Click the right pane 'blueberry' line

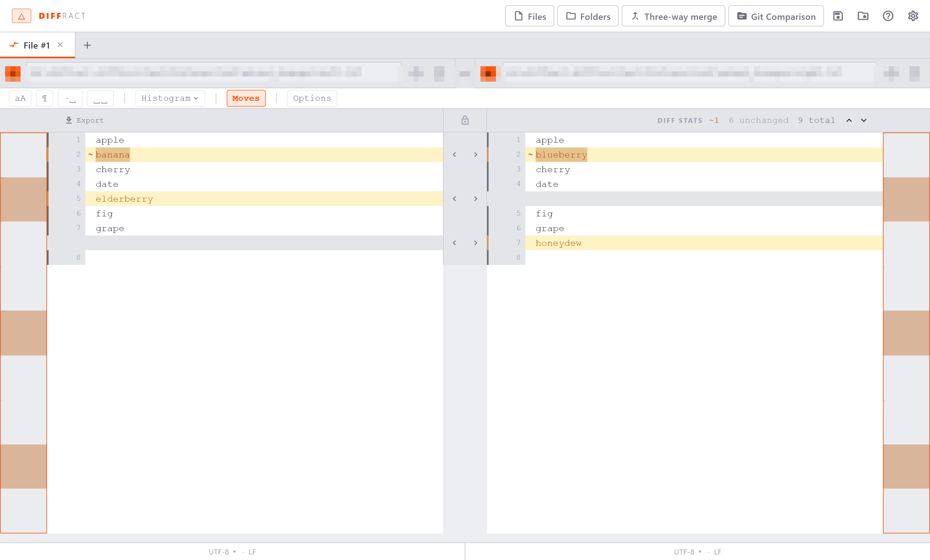pos(704,155)
